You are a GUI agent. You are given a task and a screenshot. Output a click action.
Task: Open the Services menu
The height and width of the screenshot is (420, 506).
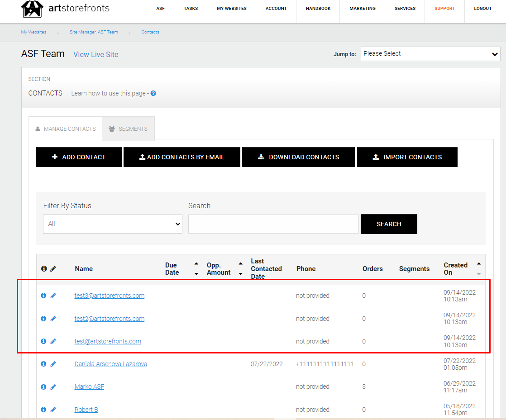coord(405,9)
